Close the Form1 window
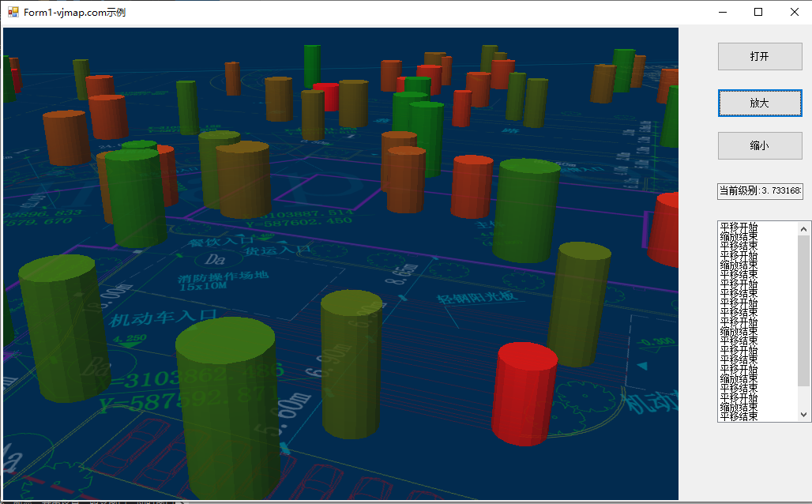 (795, 12)
